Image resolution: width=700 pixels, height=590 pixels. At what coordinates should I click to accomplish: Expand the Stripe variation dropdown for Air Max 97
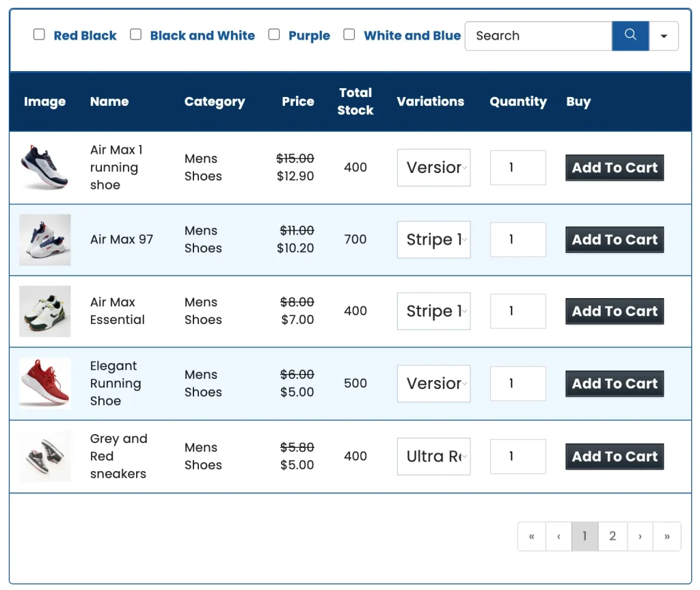[433, 239]
